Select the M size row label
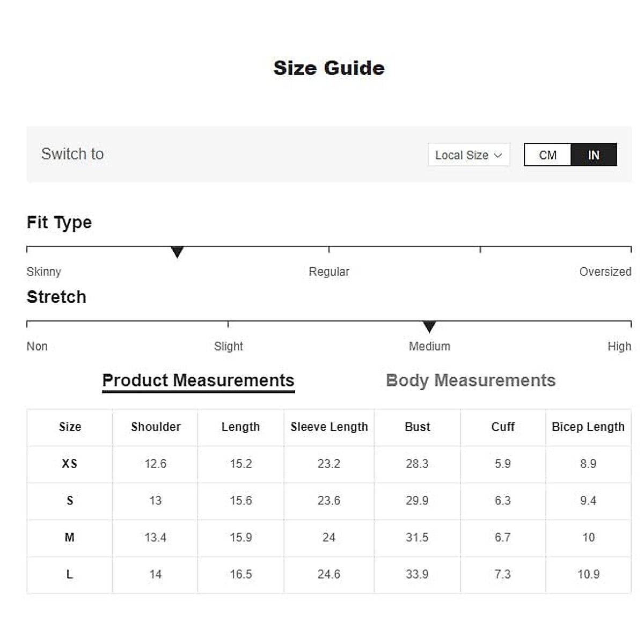Screen dimensions: 644x644 [x=70, y=537]
